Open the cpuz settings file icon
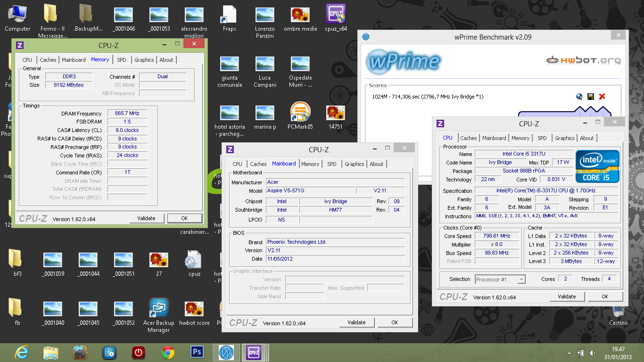 coord(194,263)
